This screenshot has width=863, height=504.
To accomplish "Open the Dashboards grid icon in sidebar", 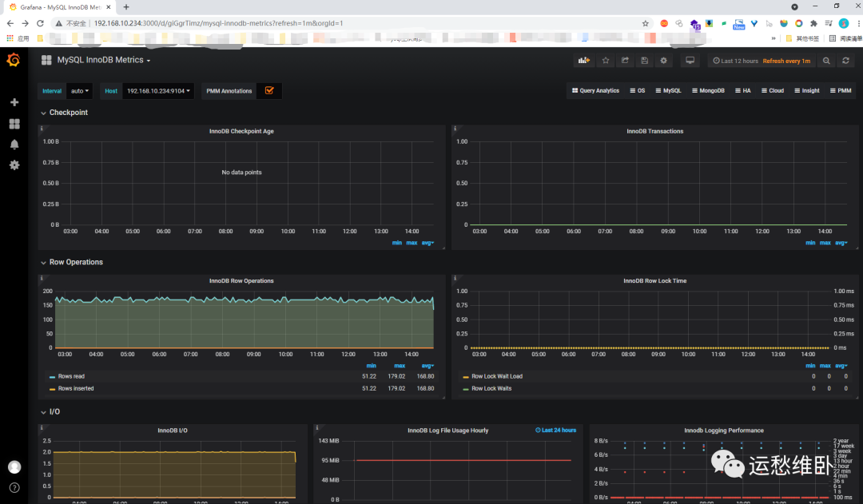I will [14, 124].
